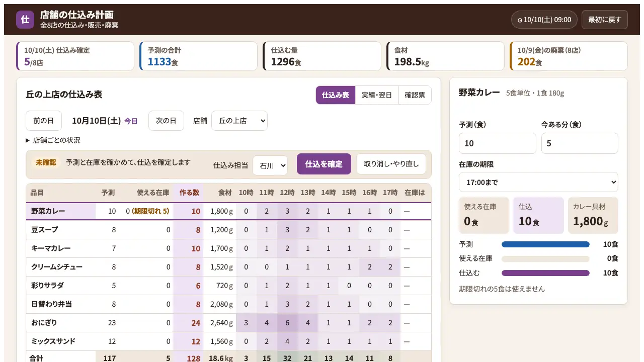The height and width of the screenshot is (362, 644).
Task: Click the 予測の合計 1133食 card
Action: pos(198,56)
